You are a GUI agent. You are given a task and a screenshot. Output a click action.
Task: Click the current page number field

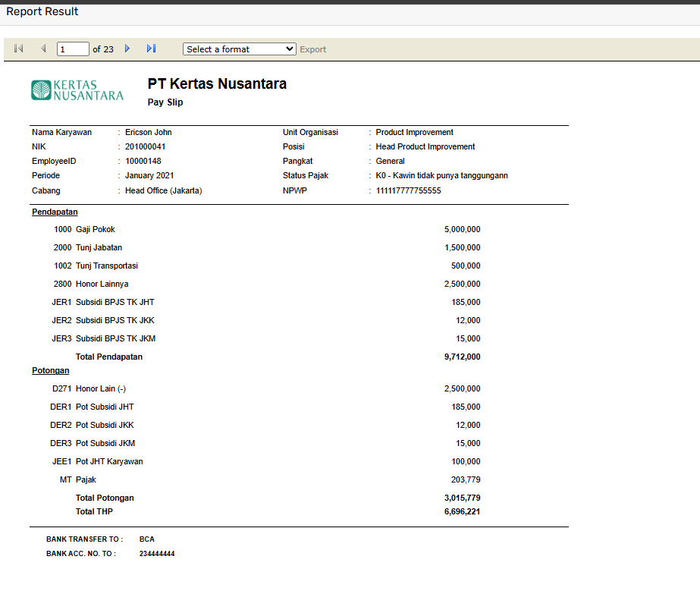pyautogui.click(x=73, y=49)
